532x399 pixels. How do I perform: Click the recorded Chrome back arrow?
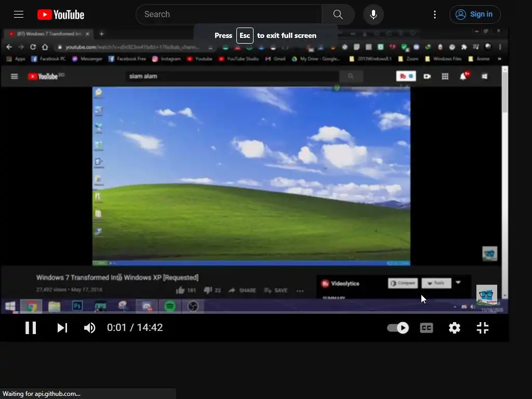9,47
